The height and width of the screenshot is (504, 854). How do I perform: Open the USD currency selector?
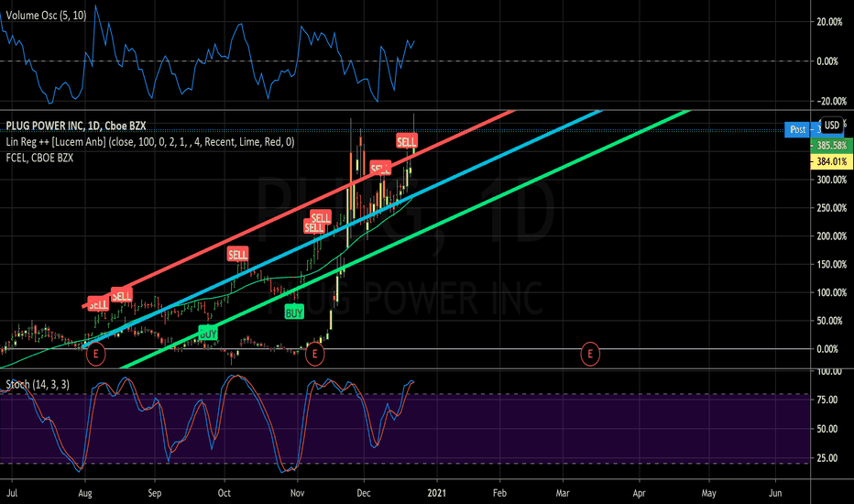pos(832,125)
